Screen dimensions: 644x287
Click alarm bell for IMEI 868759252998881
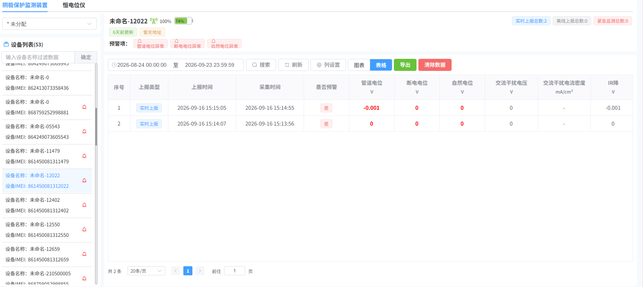[x=85, y=107]
